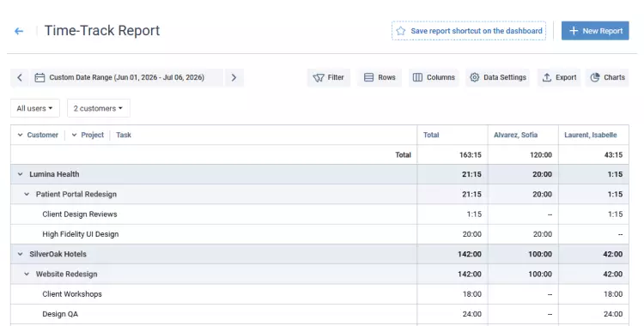Open the Custom Date Range picker
This screenshot has height=326, width=644.
click(x=126, y=77)
